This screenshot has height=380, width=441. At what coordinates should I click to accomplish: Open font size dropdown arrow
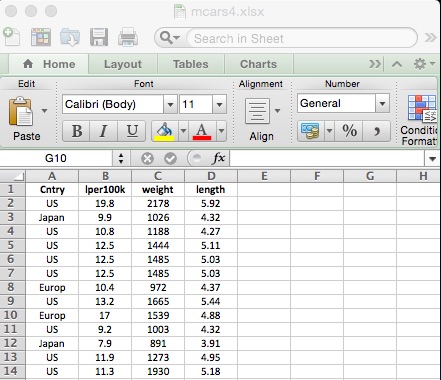(x=219, y=105)
